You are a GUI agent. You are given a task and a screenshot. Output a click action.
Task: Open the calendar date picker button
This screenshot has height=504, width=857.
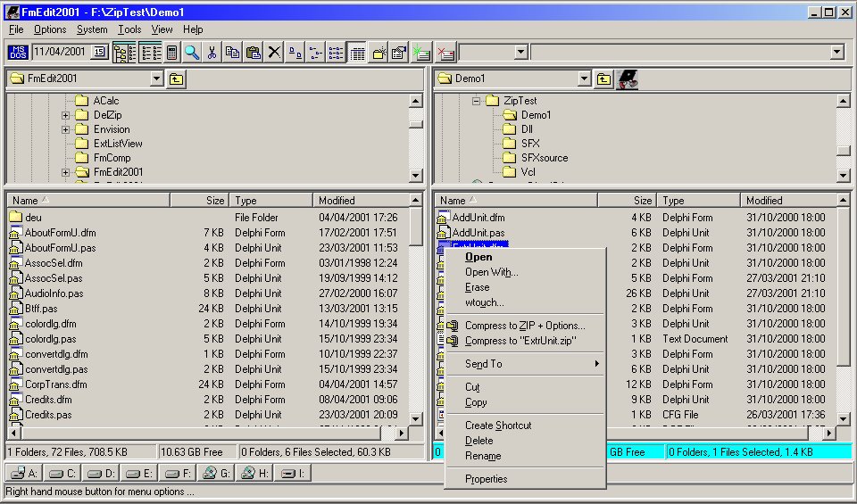[x=99, y=52]
